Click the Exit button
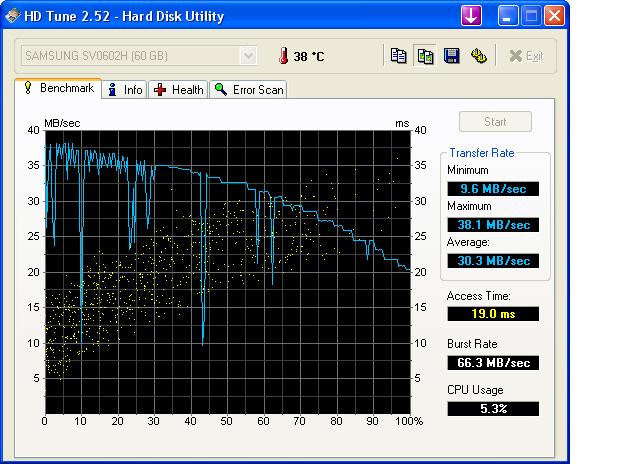 click(x=526, y=56)
